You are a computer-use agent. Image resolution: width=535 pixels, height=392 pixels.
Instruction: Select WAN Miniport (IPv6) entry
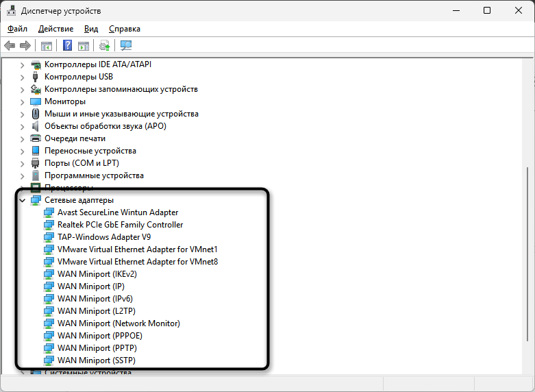point(95,299)
